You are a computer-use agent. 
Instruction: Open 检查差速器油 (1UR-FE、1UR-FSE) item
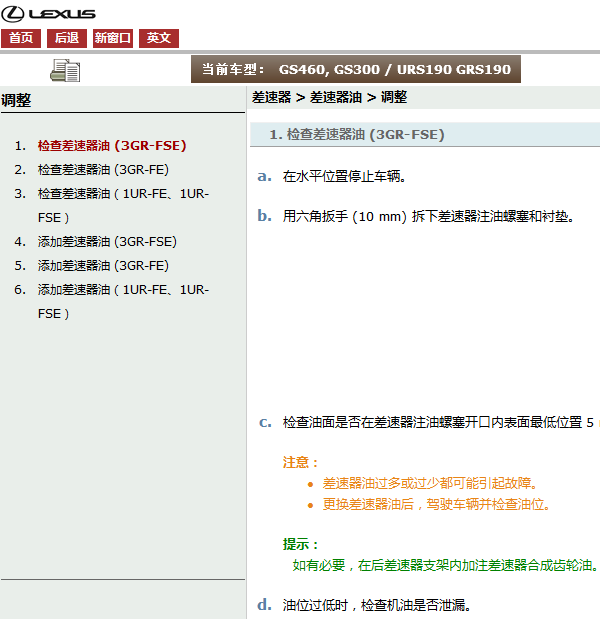point(123,206)
